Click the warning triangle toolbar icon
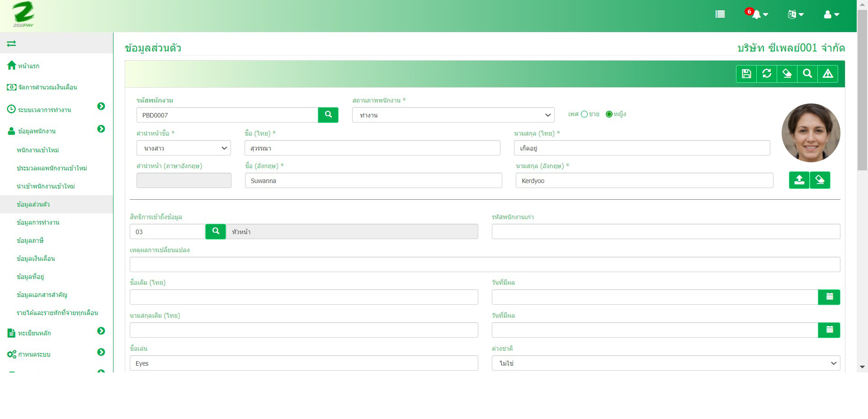This screenshot has height=419, width=868. pyautogui.click(x=828, y=74)
